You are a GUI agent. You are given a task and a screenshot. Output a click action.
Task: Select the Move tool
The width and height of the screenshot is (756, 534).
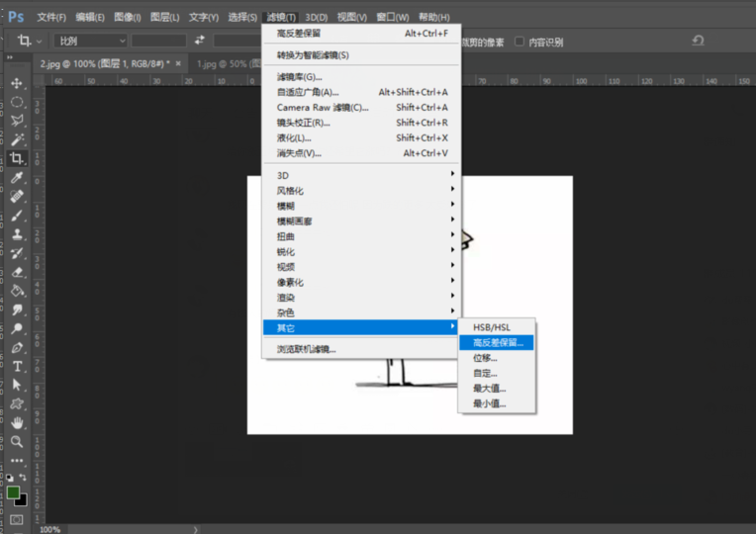pos(17,83)
